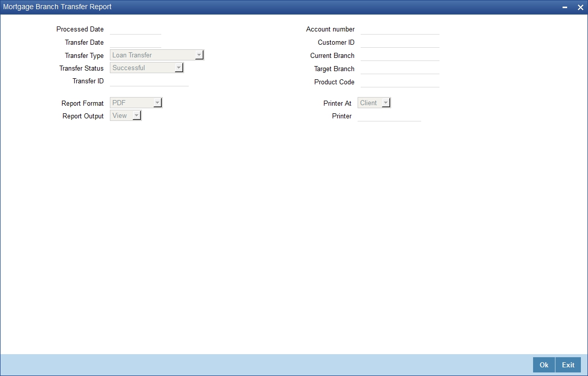Screen dimensions: 588x376
Task: Click the Printer At label
Action: click(337, 103)
